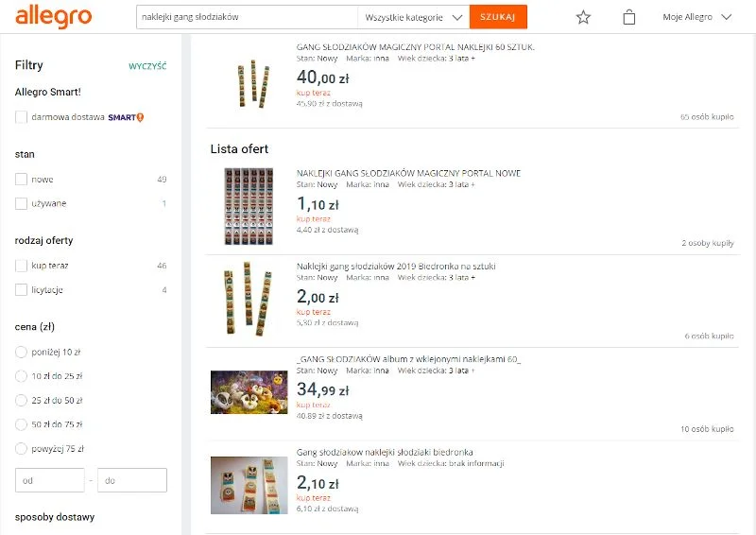Choose the 25 zł do 50 zł price range

21,400
